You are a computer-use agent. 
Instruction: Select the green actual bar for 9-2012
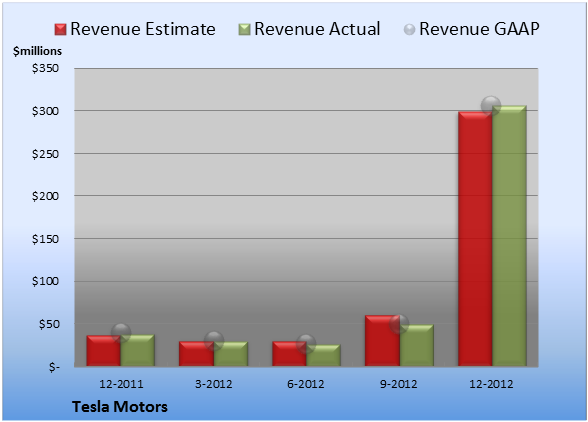pyautogui.click(x=416, y=345)
